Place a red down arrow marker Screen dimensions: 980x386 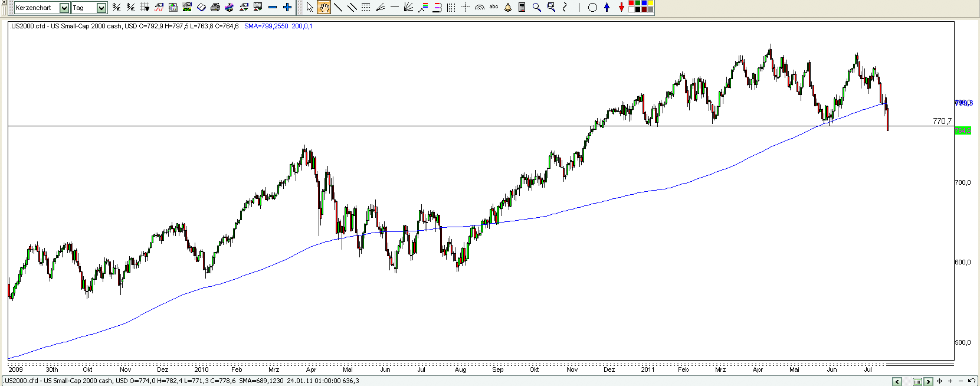pos(621,8)
